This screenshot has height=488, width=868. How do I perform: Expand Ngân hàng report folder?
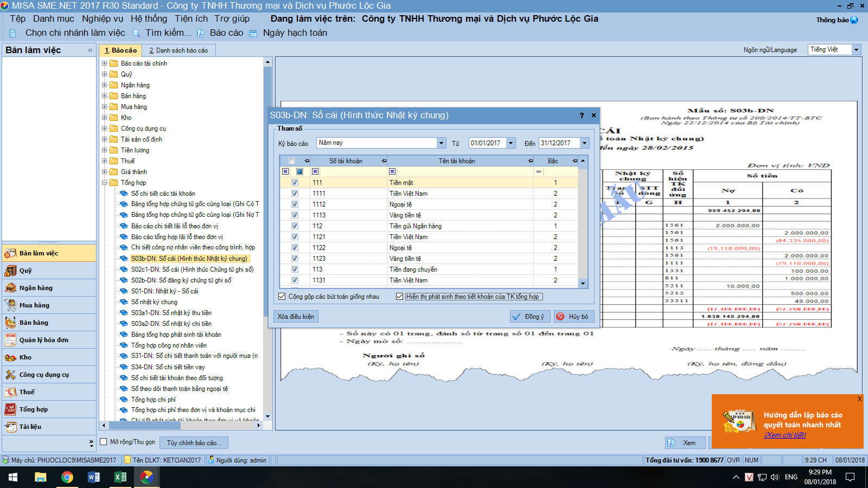[x=105, y=85]
